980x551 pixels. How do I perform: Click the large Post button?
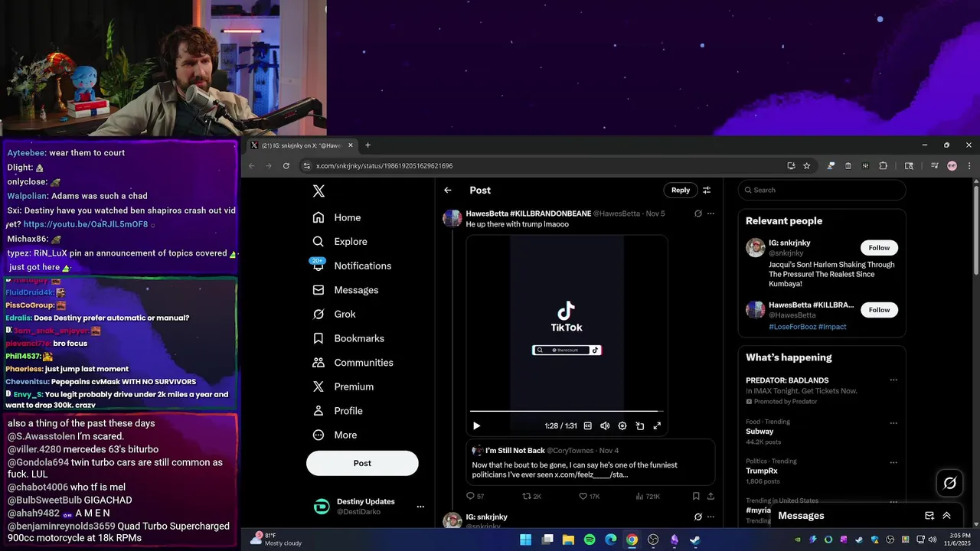(x=362, y=463)
